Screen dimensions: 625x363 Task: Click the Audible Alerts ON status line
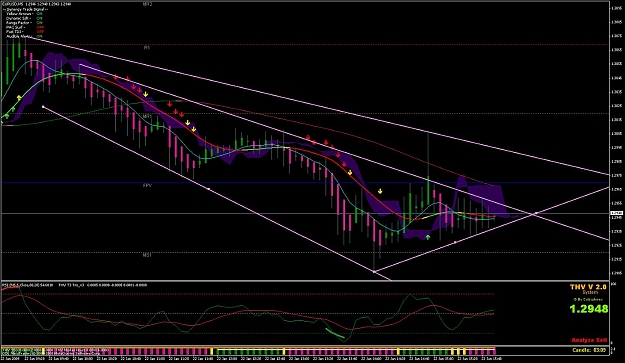tap(24, 36)
